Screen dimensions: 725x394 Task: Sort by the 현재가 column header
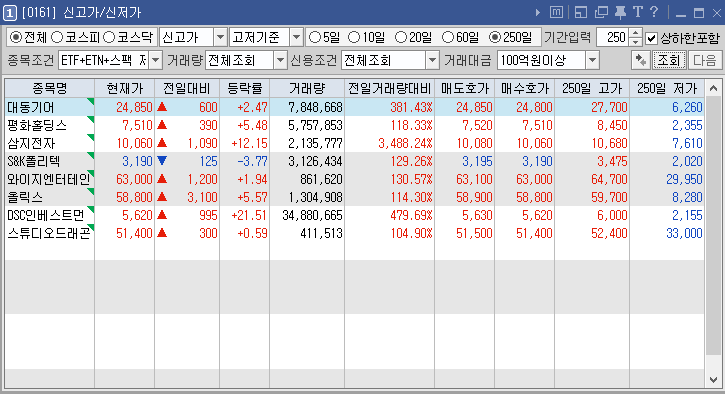(x=125, y=88)
